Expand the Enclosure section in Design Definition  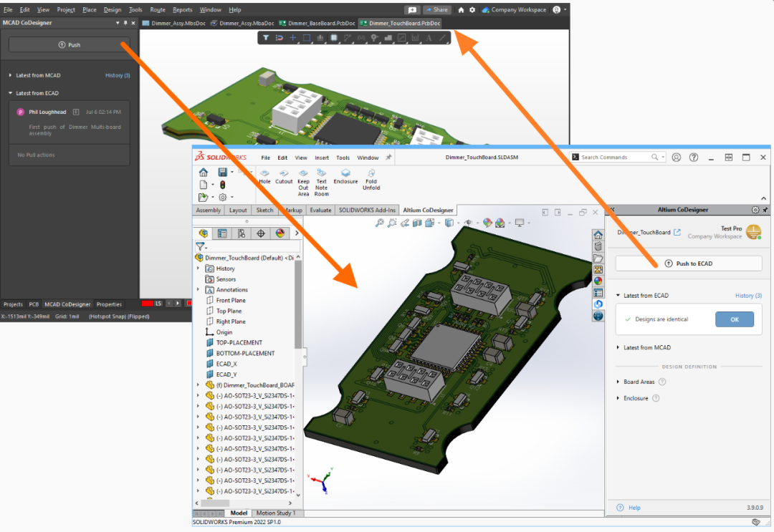618,398
